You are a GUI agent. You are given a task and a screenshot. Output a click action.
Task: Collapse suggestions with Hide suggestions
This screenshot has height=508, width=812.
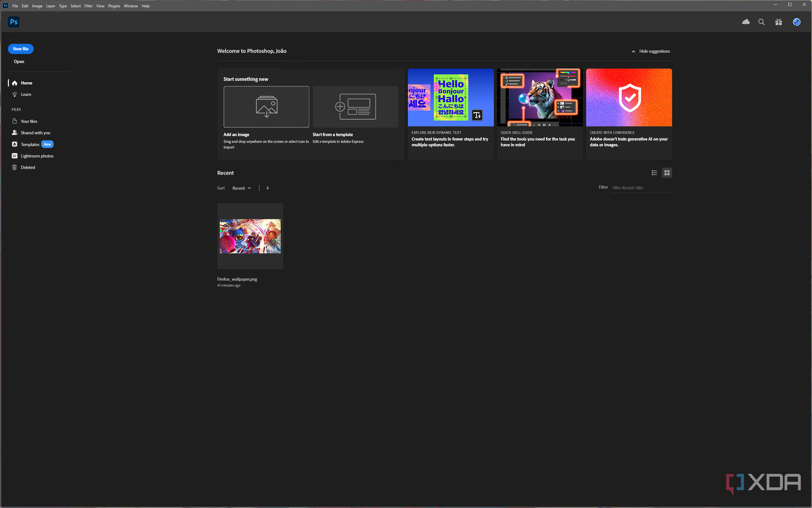click(651, 51)
